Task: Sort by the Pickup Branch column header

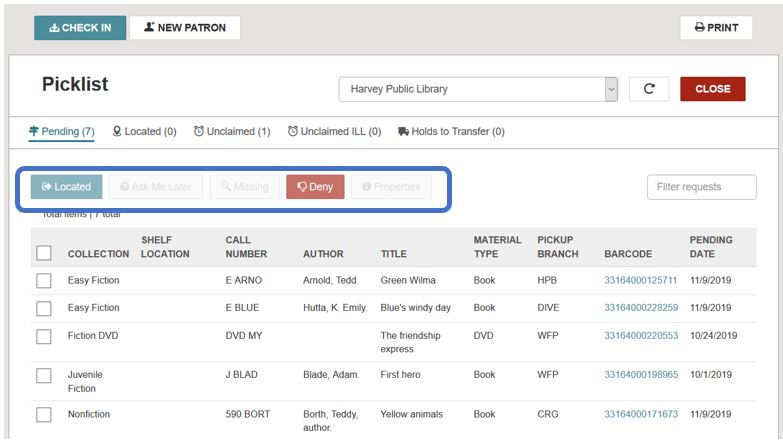Action: [558, 247]
